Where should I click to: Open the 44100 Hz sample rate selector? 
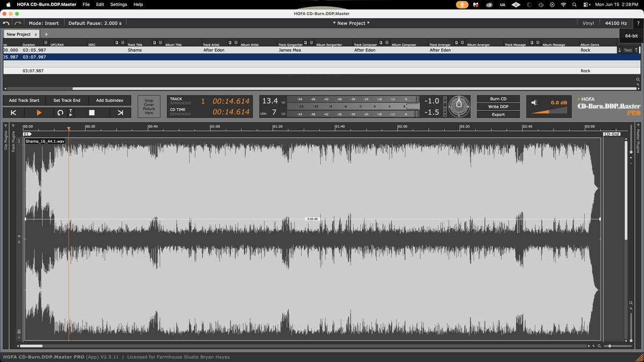pyautogui.click(x=616, y=23)
